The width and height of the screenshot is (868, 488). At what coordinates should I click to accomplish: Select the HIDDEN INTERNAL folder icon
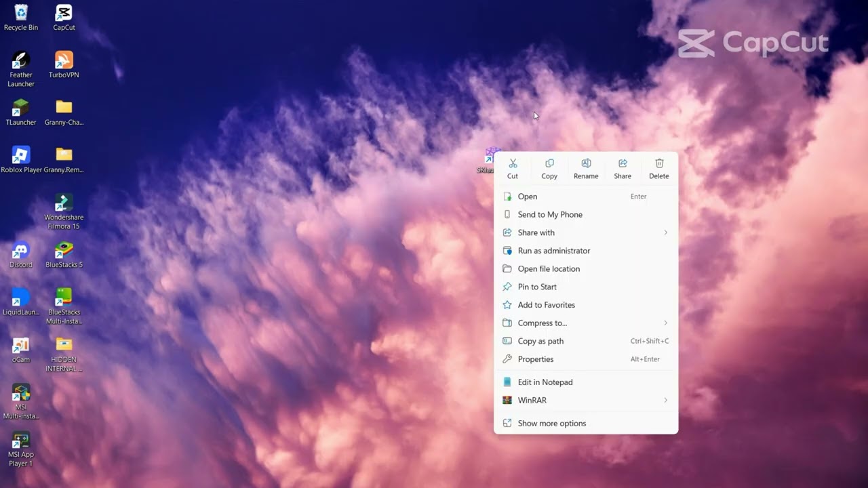(x=64, y=354)
